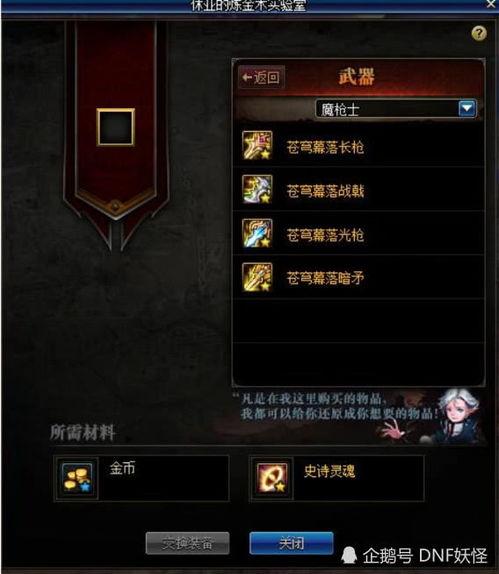
Task: Click the 苍穹幕落战戟 weapon icon
Action: (x=257, y=189)
